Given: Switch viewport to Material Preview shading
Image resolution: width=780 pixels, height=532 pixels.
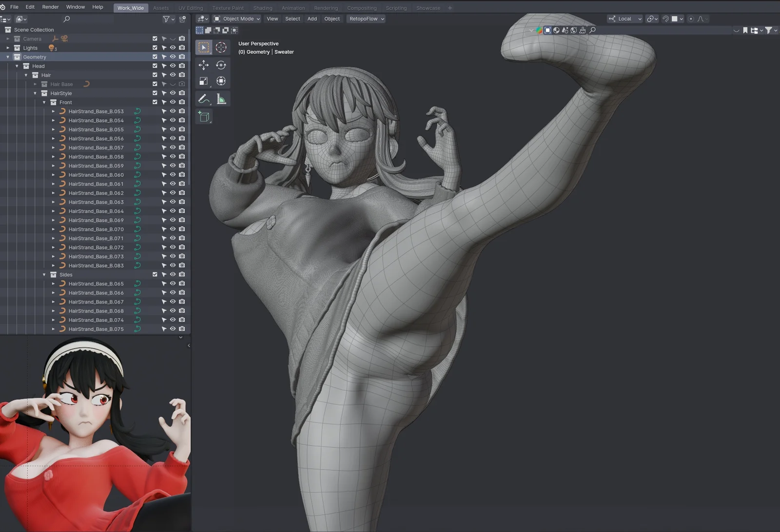Looking at the screenshot, I should click(566, 30).
